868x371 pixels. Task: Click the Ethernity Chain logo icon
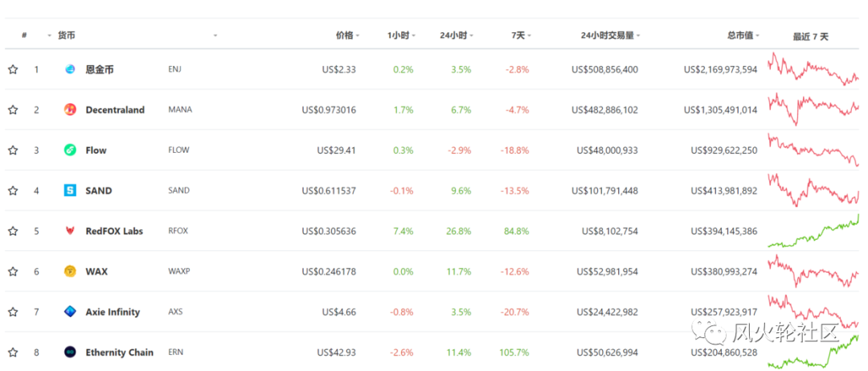(x=70, y=352)
